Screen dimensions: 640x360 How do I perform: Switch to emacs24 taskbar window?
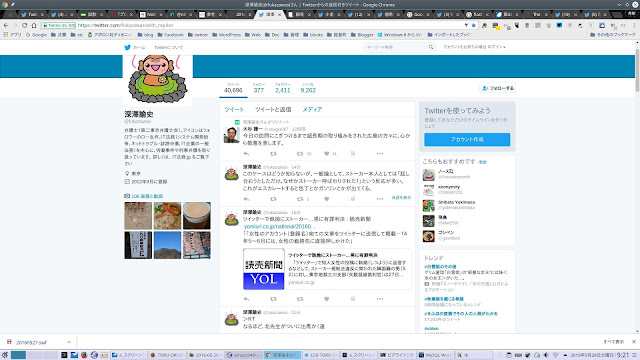(244, 355)
